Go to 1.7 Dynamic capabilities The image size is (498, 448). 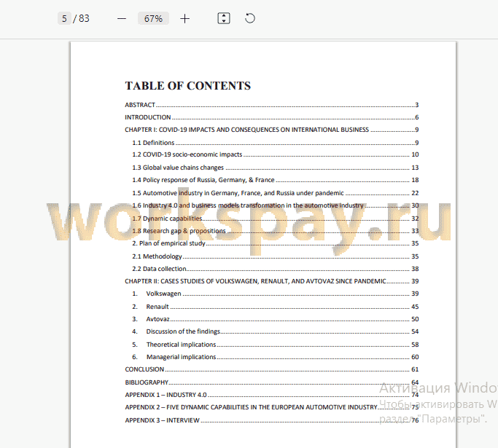[276, 219]
